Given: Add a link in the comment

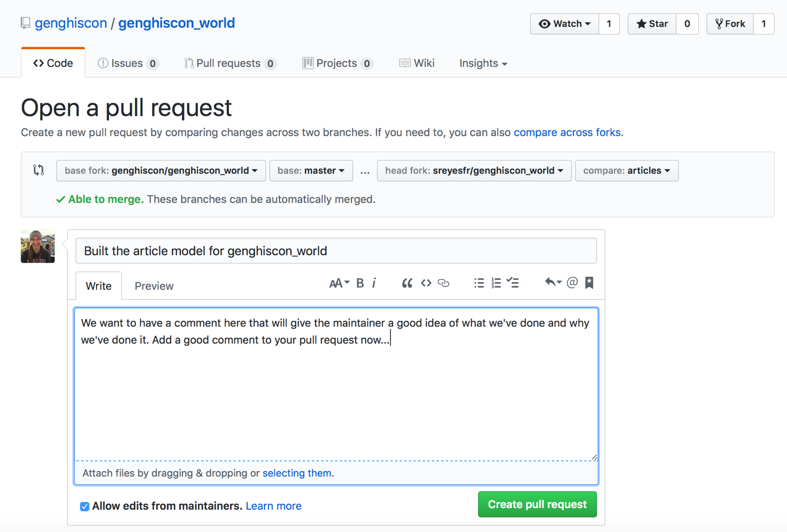Looking at the screenshot, I should [444, 283].
